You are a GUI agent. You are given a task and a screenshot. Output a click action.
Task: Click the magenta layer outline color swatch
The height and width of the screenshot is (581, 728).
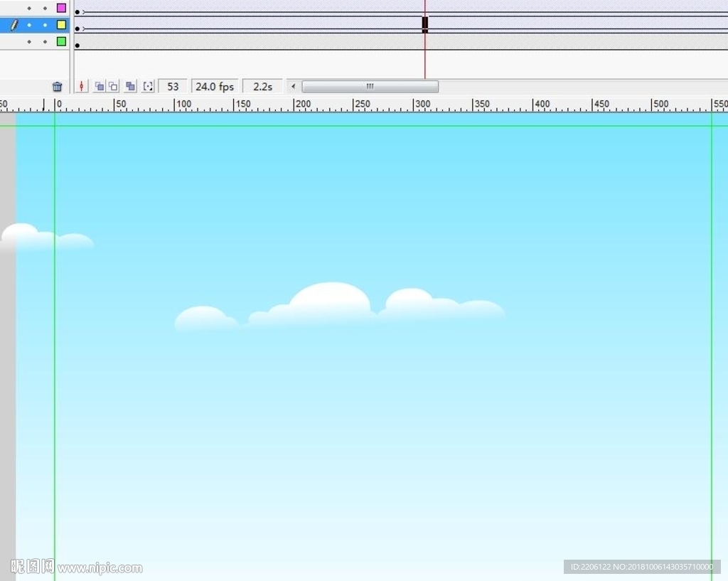coord(61,8)
